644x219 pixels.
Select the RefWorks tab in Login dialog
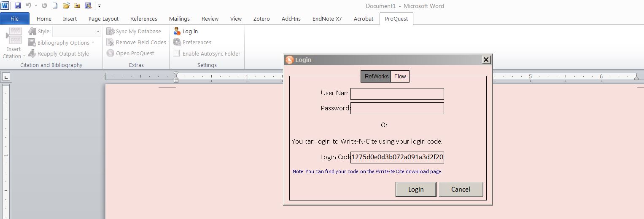376,76
